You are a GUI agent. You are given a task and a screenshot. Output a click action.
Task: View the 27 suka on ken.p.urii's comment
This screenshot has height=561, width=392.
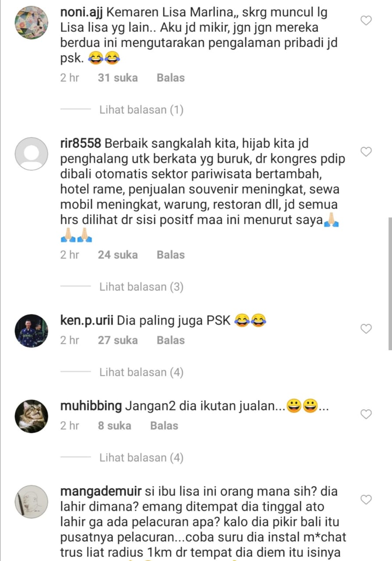click(x=118, y=340)
